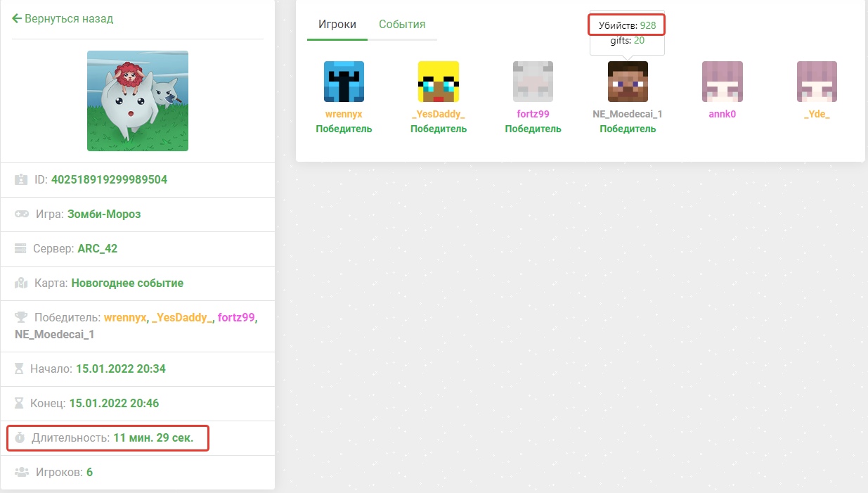
Task: Click wrennyx's blue knight avatar
Action: tap(344, 81)
